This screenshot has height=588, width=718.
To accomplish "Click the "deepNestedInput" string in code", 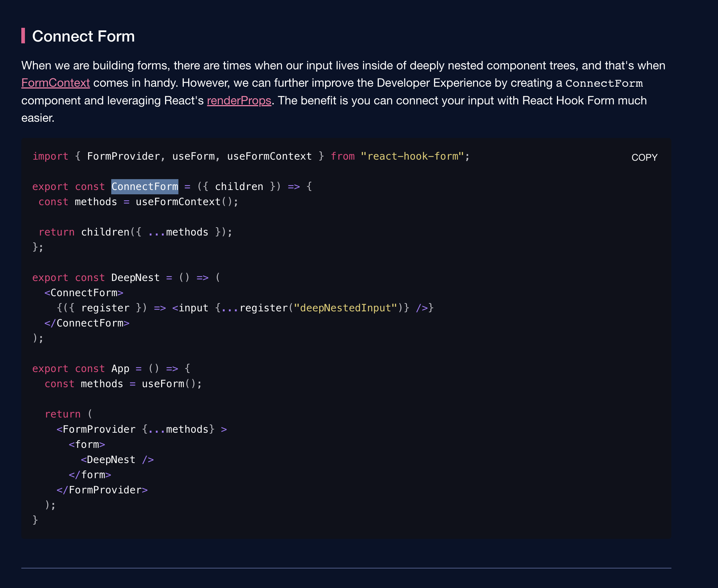I will point(345,308).
